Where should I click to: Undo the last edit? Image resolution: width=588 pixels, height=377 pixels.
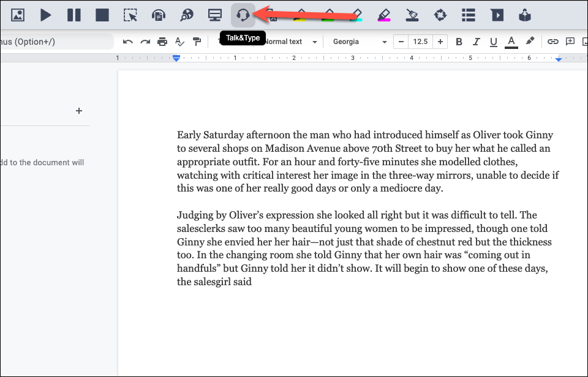click(x=128, y=42)
